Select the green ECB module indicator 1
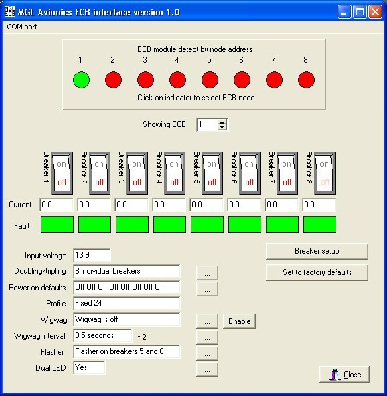387x396 pixels. 81,80
